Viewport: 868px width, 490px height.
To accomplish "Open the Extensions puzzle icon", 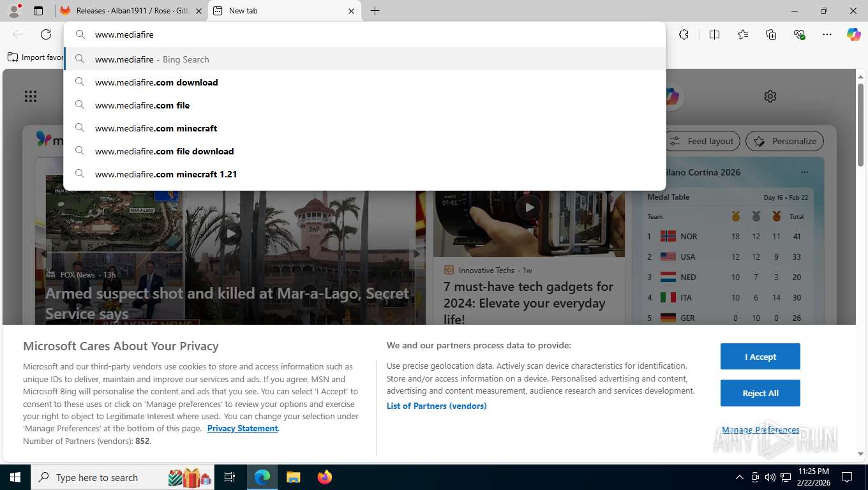I will point(684,34).
